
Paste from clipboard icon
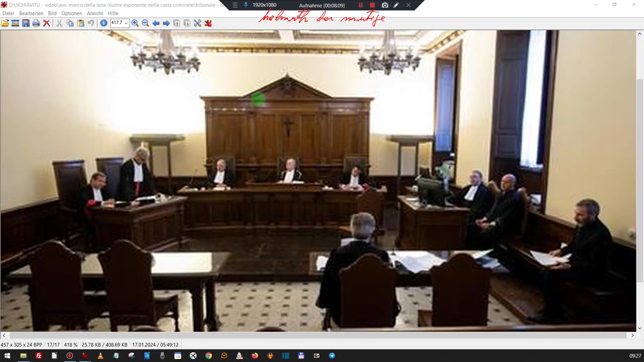(x=80, y=23)
